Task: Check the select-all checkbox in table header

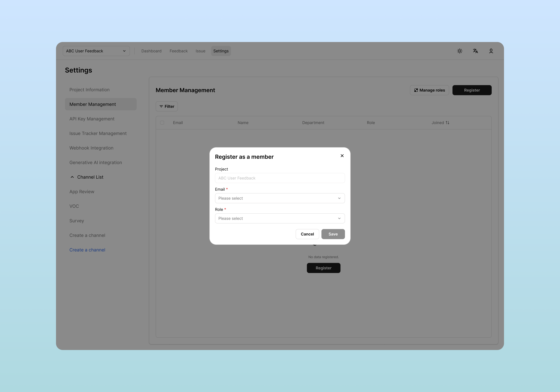Action: 162,123
